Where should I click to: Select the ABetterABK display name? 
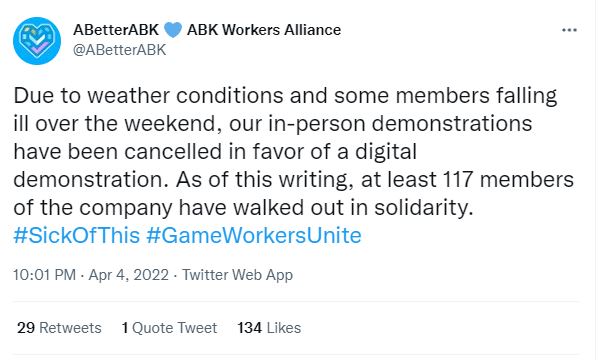tap(116, 30)
